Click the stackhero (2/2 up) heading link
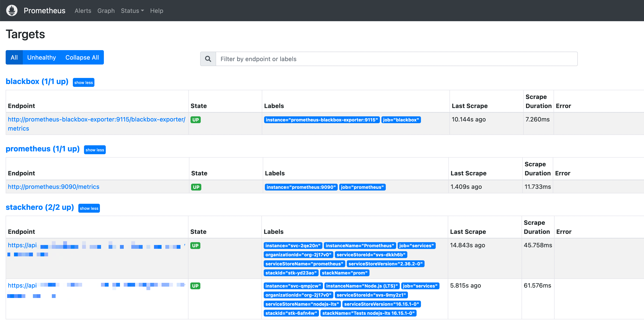This screenshot has height=336, width=644. tap(40, 207)
